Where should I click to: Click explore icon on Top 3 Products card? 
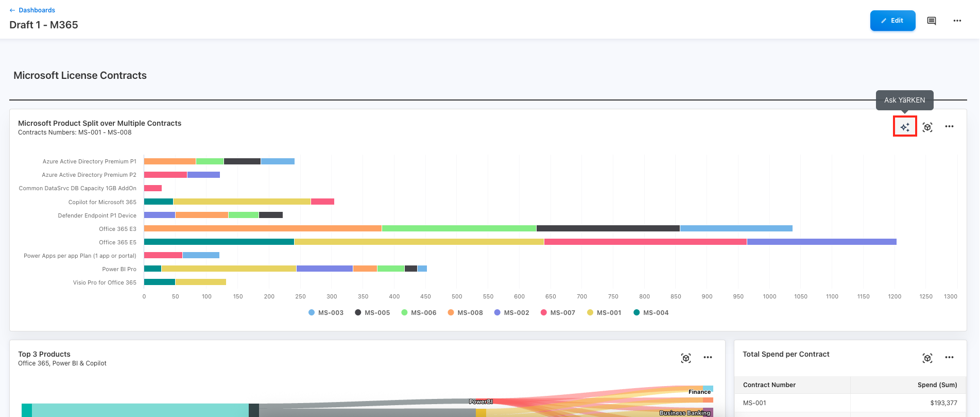[x=685, y=358]
